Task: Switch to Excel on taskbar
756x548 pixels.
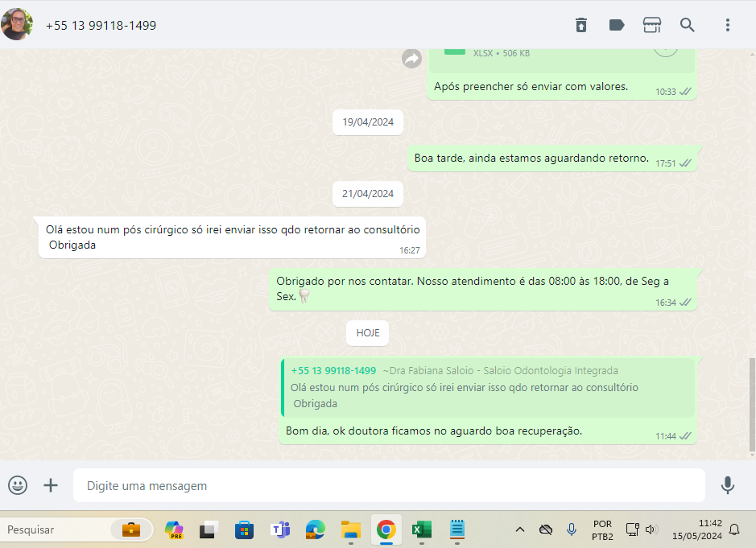Action: click(422, 529)
